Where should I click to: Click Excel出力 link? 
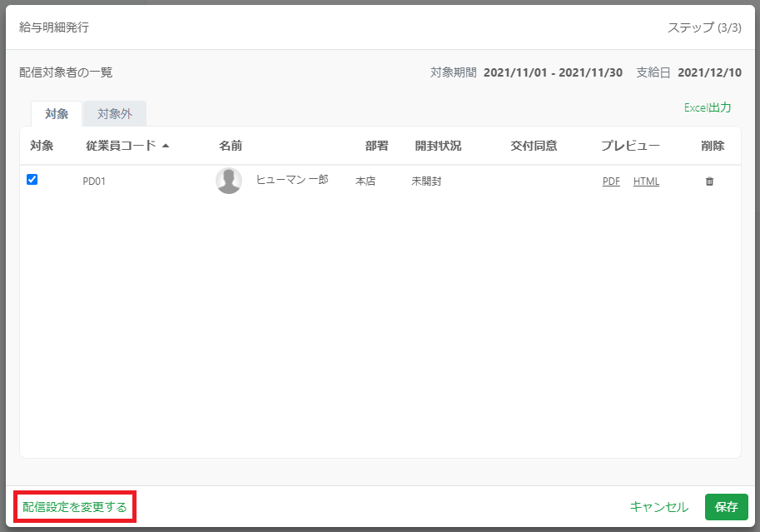click(x=708, y=107)
